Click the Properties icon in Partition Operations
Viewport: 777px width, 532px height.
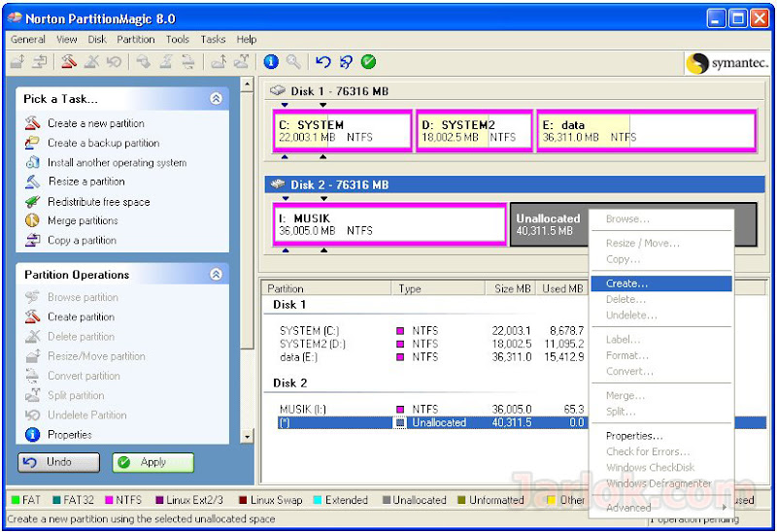click(x=33, y=434)
